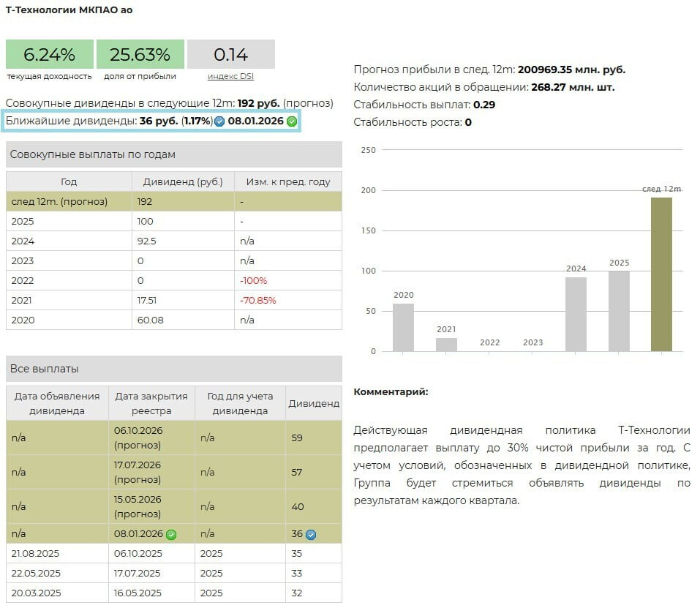Click green checkmark after 08.01.2026 in summary line
This screenshot has width=700, height=608.
[292, 121]
